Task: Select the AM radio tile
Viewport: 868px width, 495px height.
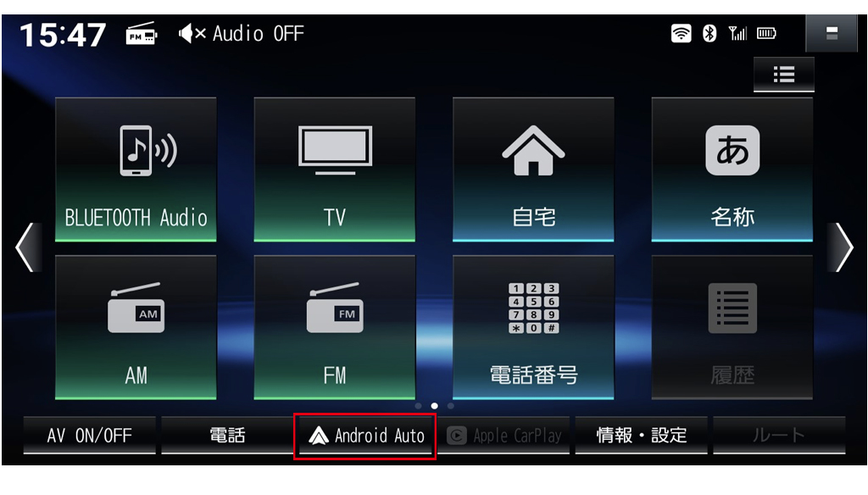Action: point(136,327)
